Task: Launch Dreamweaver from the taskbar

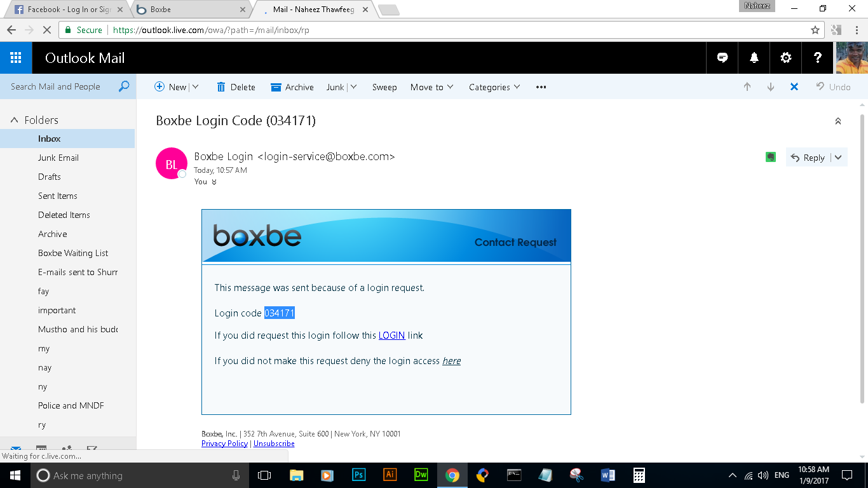Action: coord(421,475)
